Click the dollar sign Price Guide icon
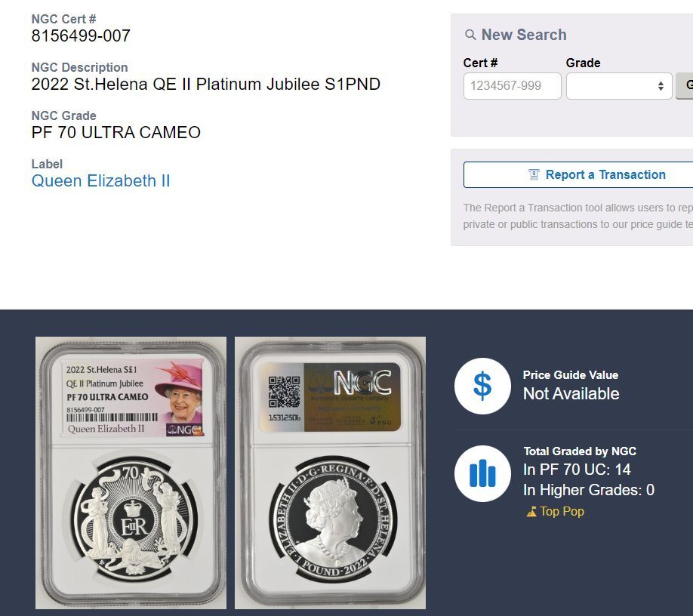The width and height of the screenshot is (693, 616). coord(482,386)
